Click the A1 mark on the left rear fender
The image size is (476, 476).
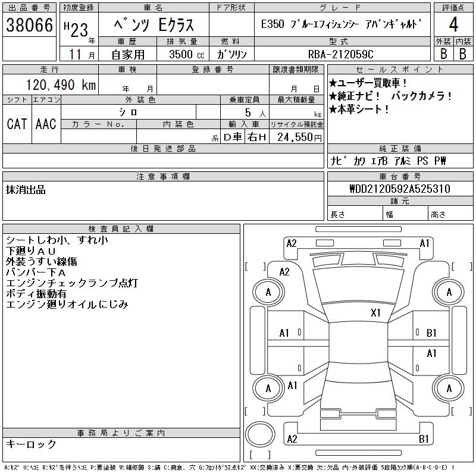point(292,386)
